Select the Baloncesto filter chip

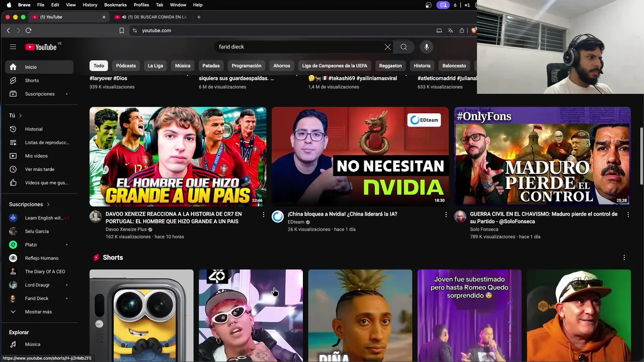click(454, 66)
